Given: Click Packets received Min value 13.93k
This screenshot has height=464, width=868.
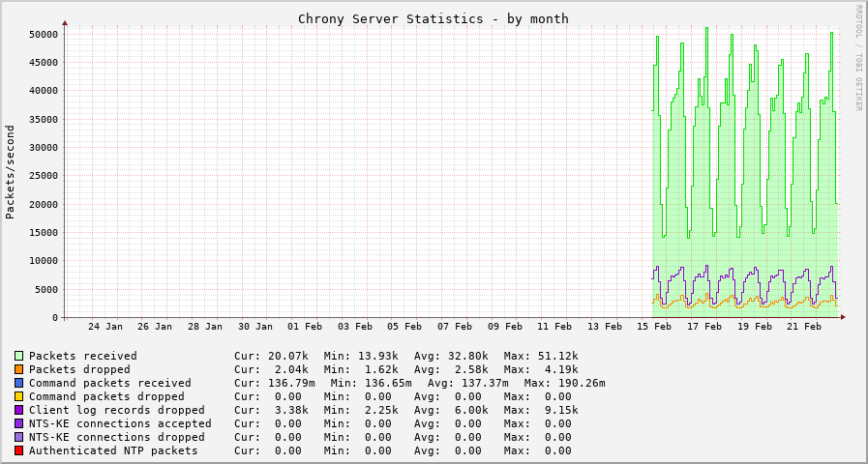Looking at the screenshot, I should click(378, 356).
